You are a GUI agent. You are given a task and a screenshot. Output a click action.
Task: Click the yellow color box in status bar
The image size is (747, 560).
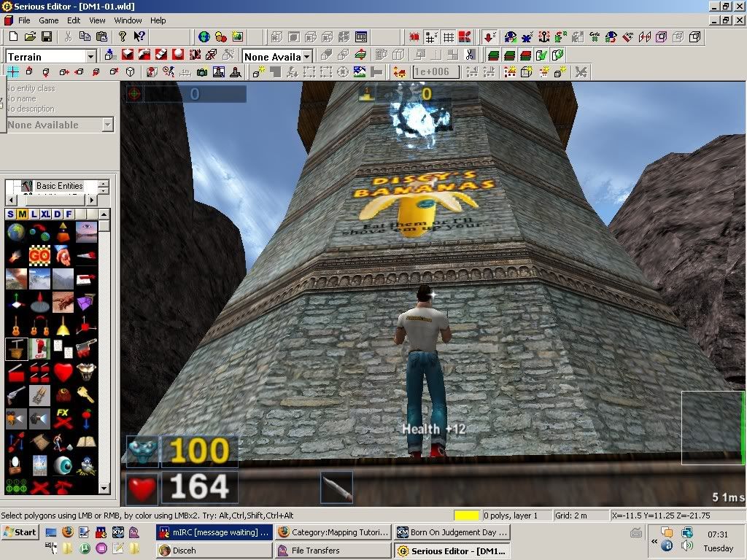[x=466, y=516]
